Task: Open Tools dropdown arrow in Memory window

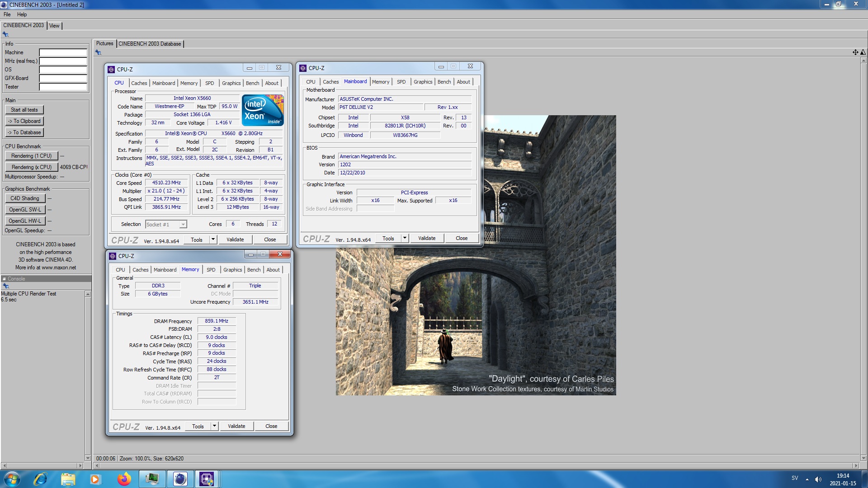Action: (214, 426)
